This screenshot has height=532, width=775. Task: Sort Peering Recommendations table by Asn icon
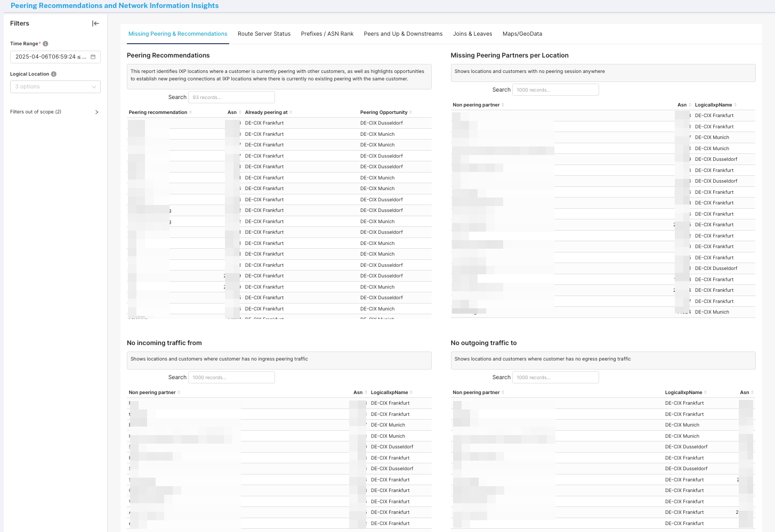click(x=240, y=112)
